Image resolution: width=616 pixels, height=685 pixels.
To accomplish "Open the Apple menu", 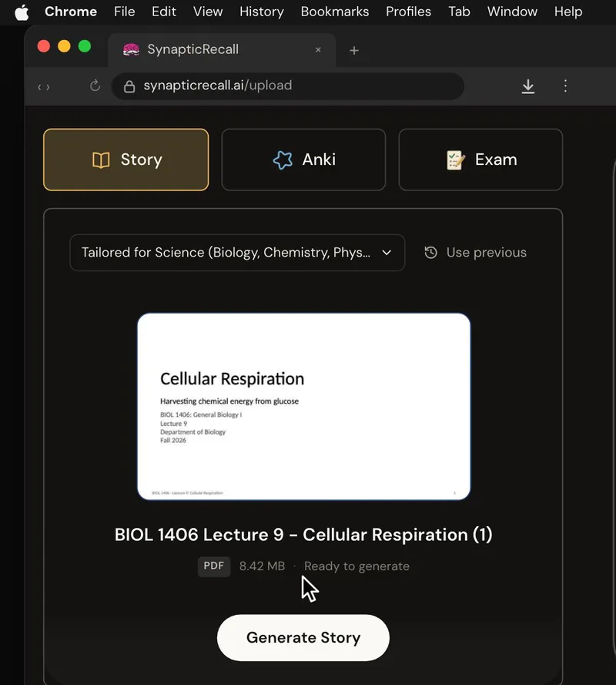I will coord(22,12).
